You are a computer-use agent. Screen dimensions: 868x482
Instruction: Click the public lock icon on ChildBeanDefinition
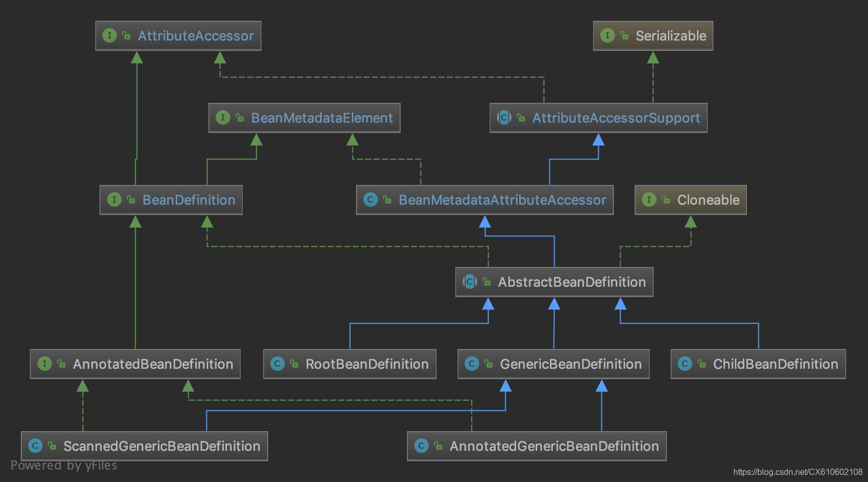(702, 364)
